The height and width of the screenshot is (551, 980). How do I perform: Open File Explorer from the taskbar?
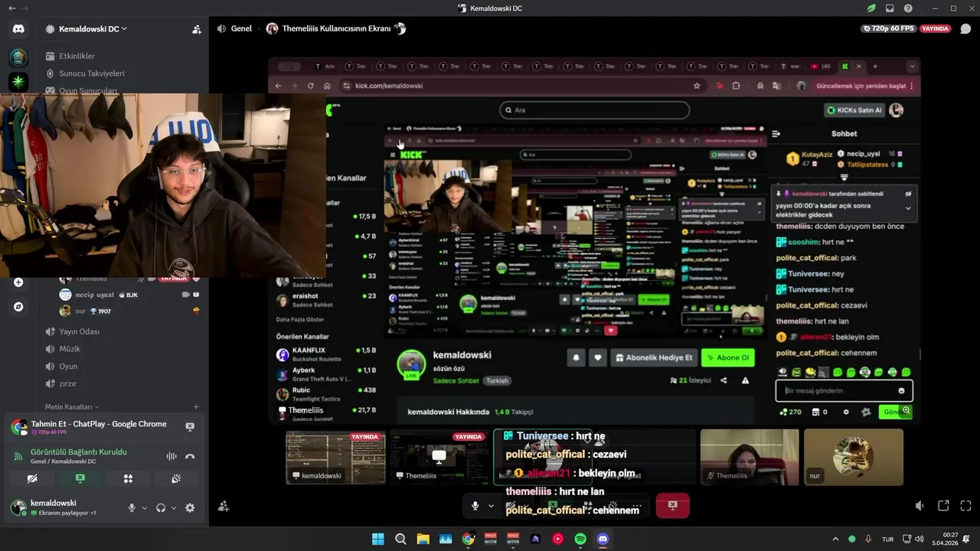click(423, 539)
